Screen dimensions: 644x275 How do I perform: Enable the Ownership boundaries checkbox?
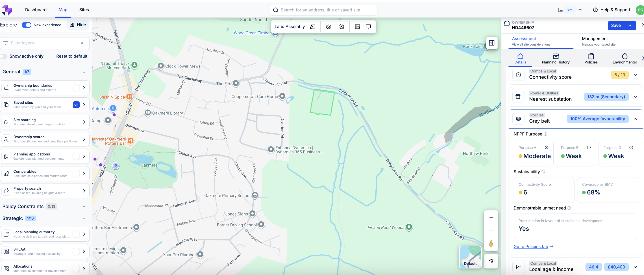click(76, 87)
